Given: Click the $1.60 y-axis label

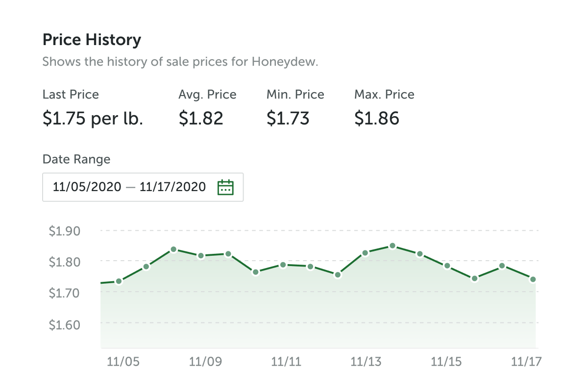Looking at the screenshot, I should (x=65, y=324).
